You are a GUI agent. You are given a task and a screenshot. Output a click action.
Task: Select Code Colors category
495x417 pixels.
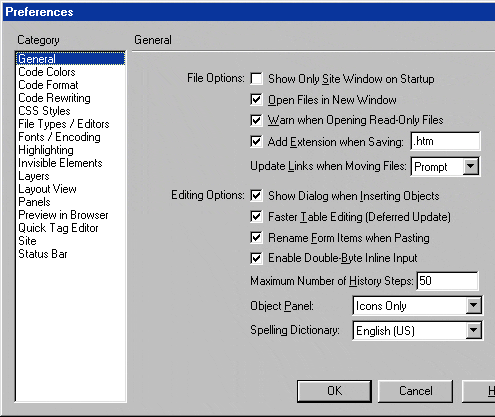point(47,72)
